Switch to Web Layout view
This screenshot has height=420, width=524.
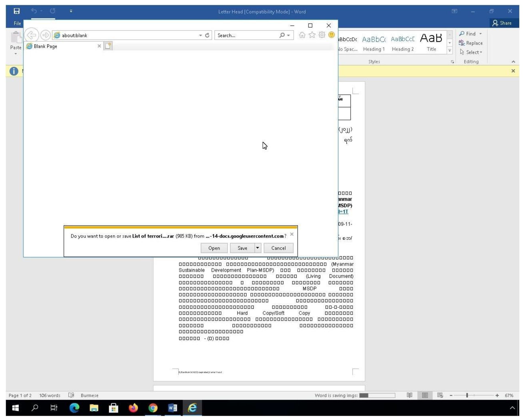point(440,395)
